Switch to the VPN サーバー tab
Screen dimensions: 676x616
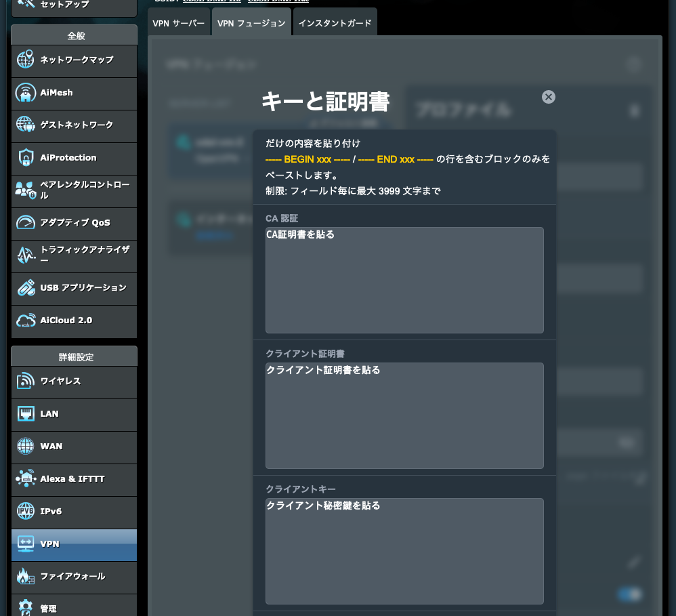pyautogui.click(x=179, y=22)
